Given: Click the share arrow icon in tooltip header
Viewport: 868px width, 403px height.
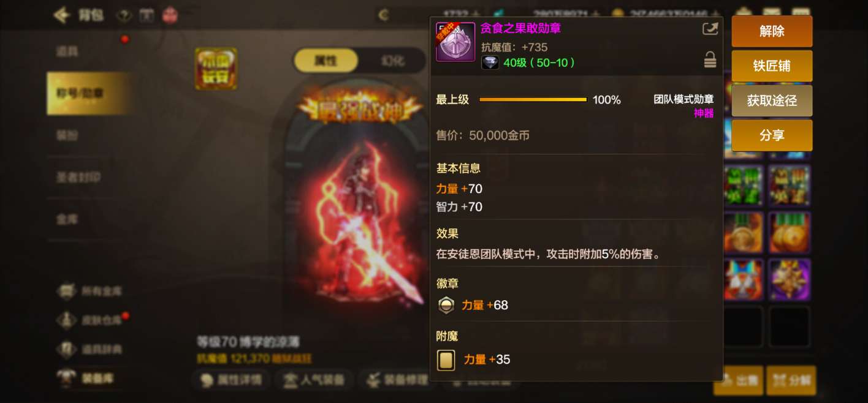Looking at the screenshot, I should tap(709, 29).
